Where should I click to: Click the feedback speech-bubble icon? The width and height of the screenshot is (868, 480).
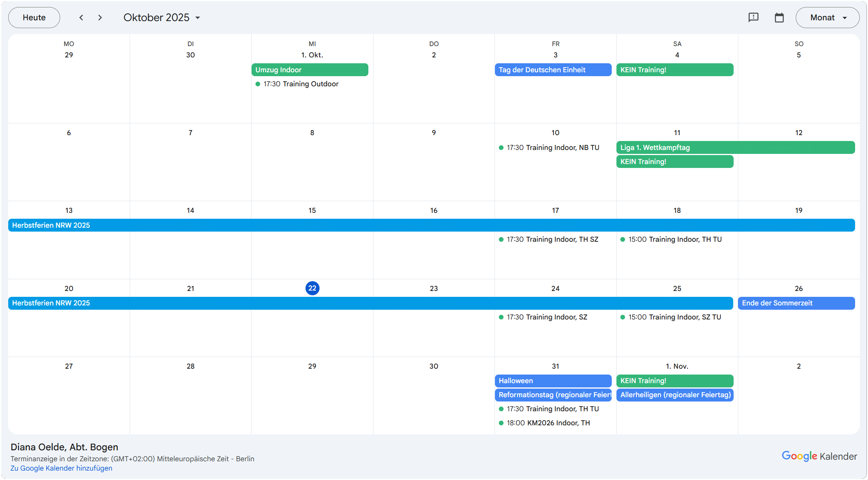tap(753, 17)
